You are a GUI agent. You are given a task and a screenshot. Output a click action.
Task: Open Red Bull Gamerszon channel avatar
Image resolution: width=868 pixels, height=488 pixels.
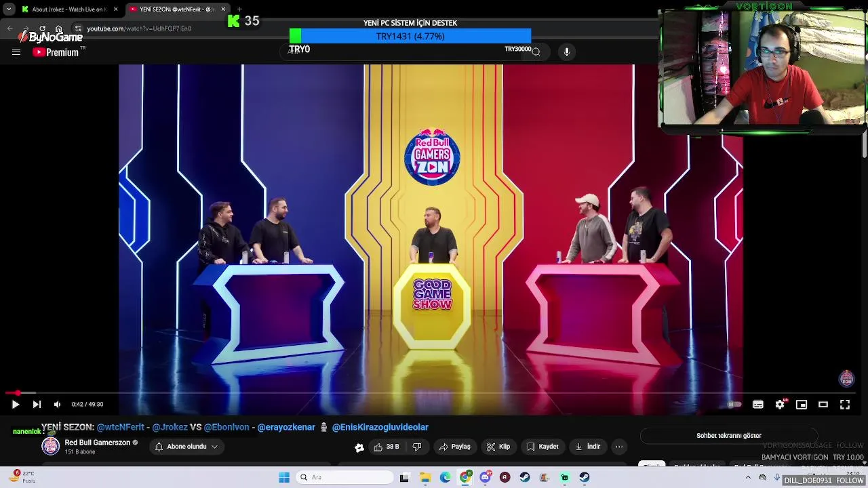51,446
